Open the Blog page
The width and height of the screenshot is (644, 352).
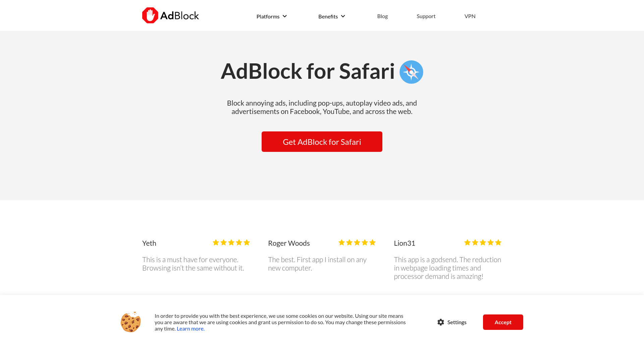(x=382, y=16)
